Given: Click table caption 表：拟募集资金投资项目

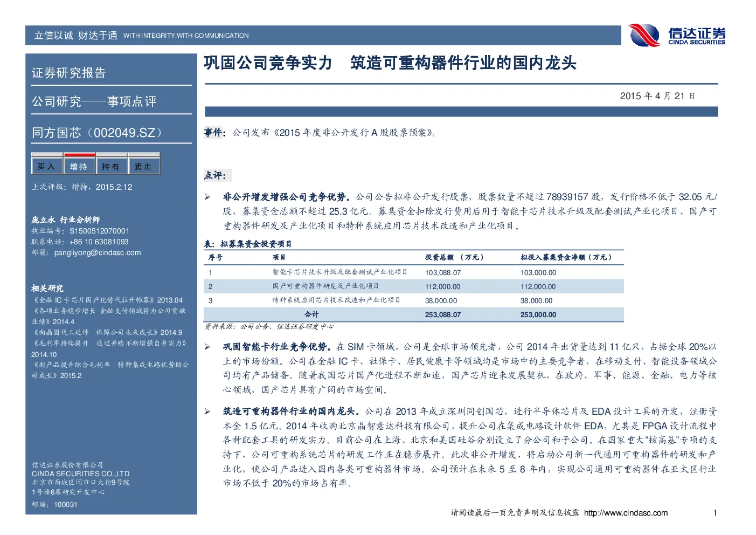Looking at the screenshot, I should [248, 244].
